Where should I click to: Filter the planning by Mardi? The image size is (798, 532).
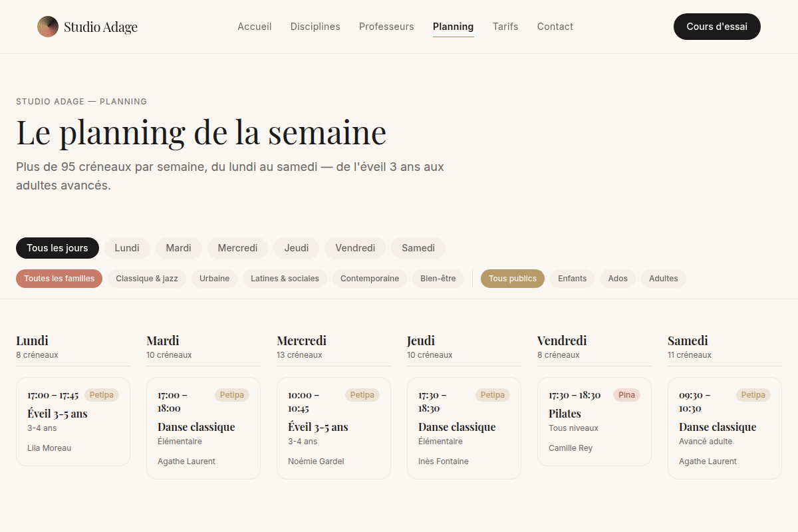coord(178,248)
